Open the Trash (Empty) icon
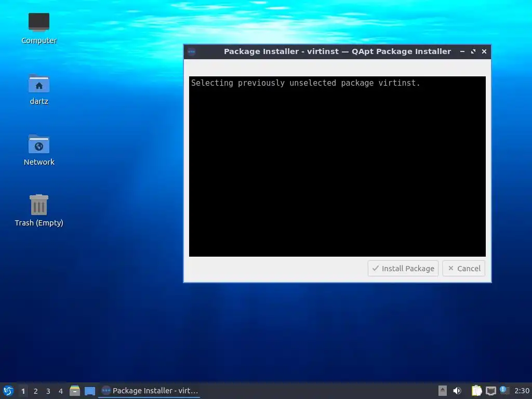This screenshot has height=399, width=532. [39, 210]
